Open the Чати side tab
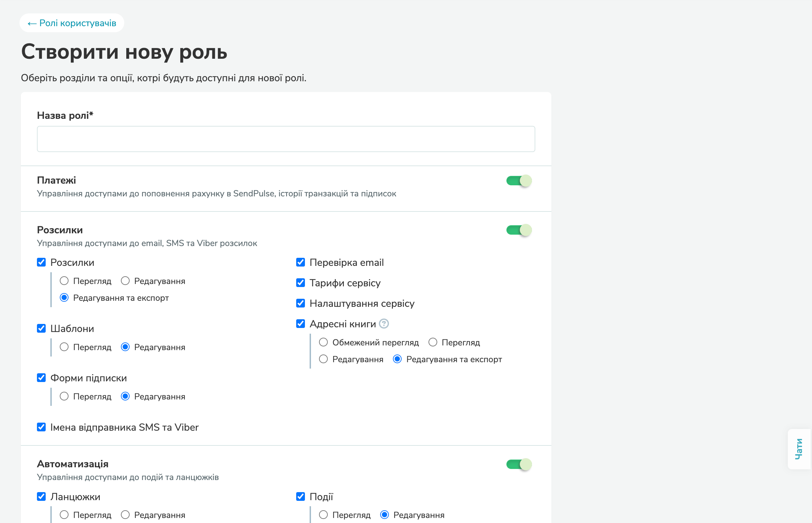The height and width of the screenshot is (523, 812). point(799,449)
